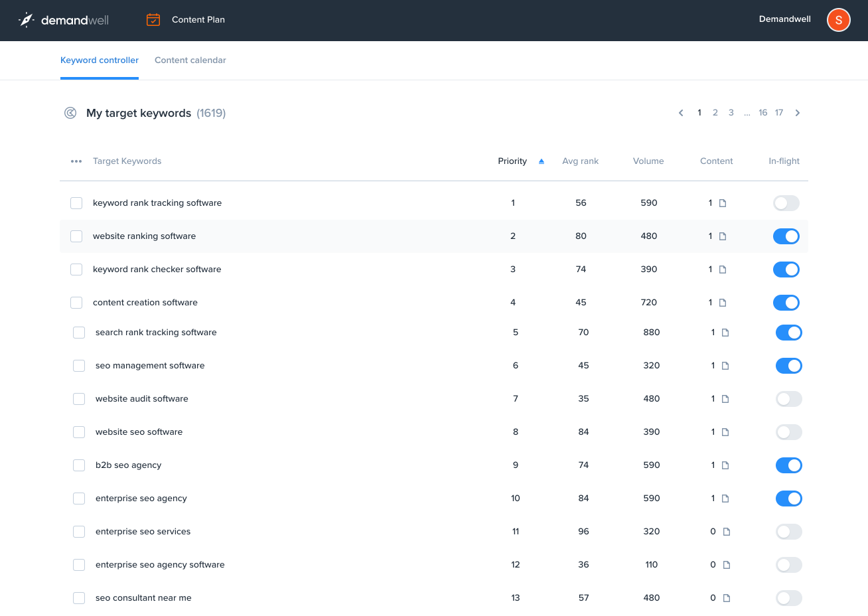
Task: Open content document icon for website ranking software
Action: coord(723,236)
